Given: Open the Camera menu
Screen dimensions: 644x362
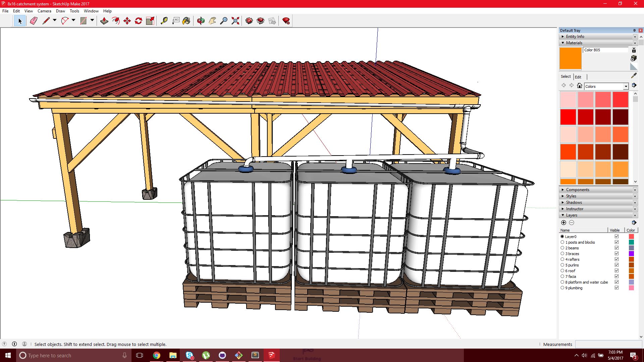Looking at the screenshot, I should point(44,11).
